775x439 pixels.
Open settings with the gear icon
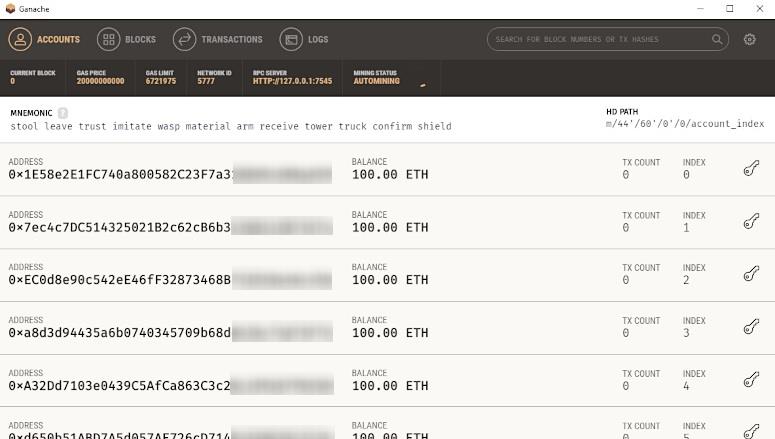point(750,39)
